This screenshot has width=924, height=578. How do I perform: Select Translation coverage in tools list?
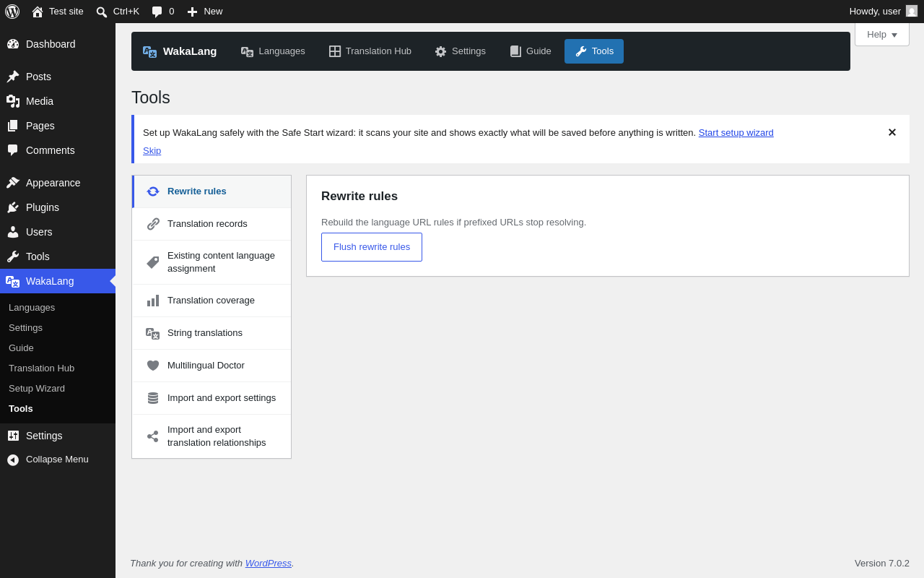[212, 301]
